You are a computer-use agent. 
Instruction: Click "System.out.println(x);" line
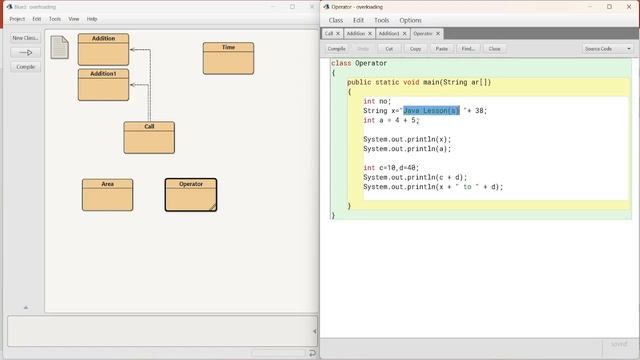pyautogui.click(x=407, y=139)
